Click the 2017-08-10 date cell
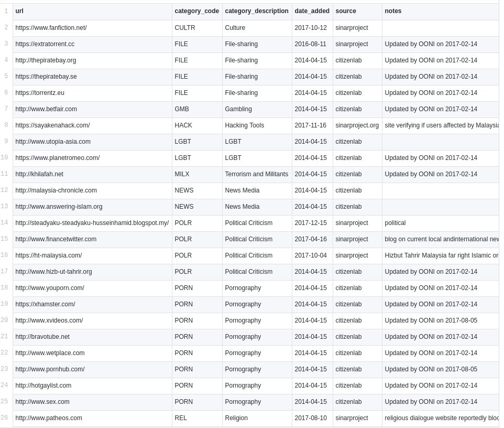504x428 pixels. tap(312, 419)
